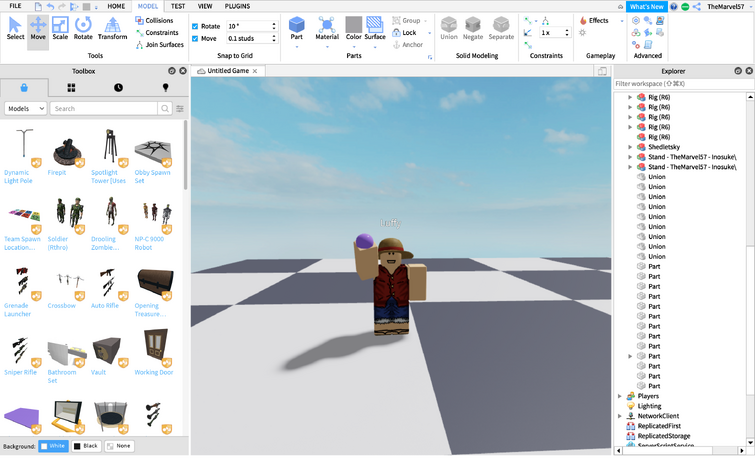
Task: Click the Separate solid modeling tool
Action: click(x=501, y=28)
